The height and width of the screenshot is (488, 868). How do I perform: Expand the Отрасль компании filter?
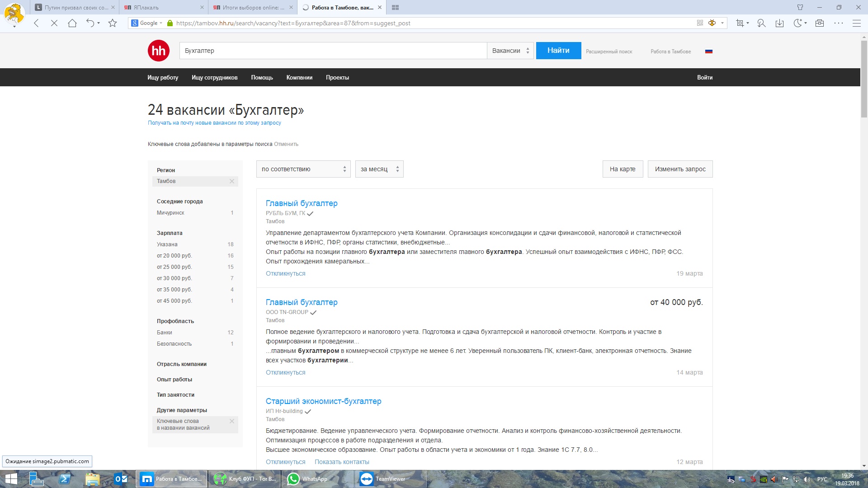point(182,364)
